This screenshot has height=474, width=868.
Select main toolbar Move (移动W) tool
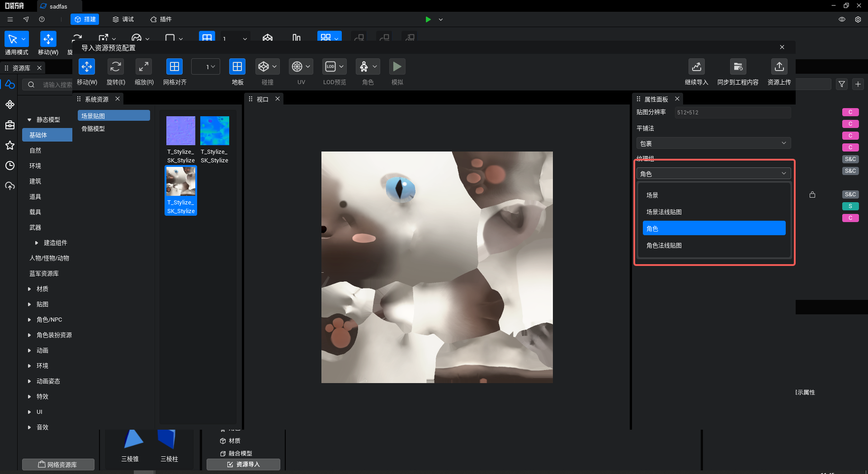tap(48, 39)
